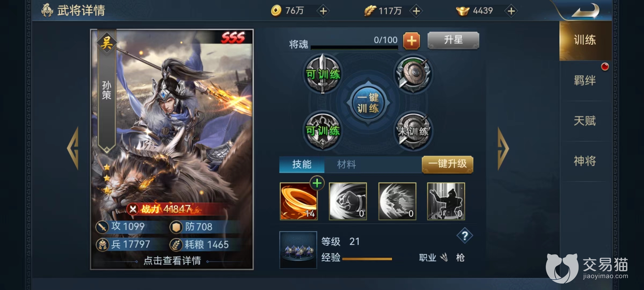This screenshot has width=644, height=290.
Task: Click the 升星 button
Action: pyautogui.click(x=453, y=40)
